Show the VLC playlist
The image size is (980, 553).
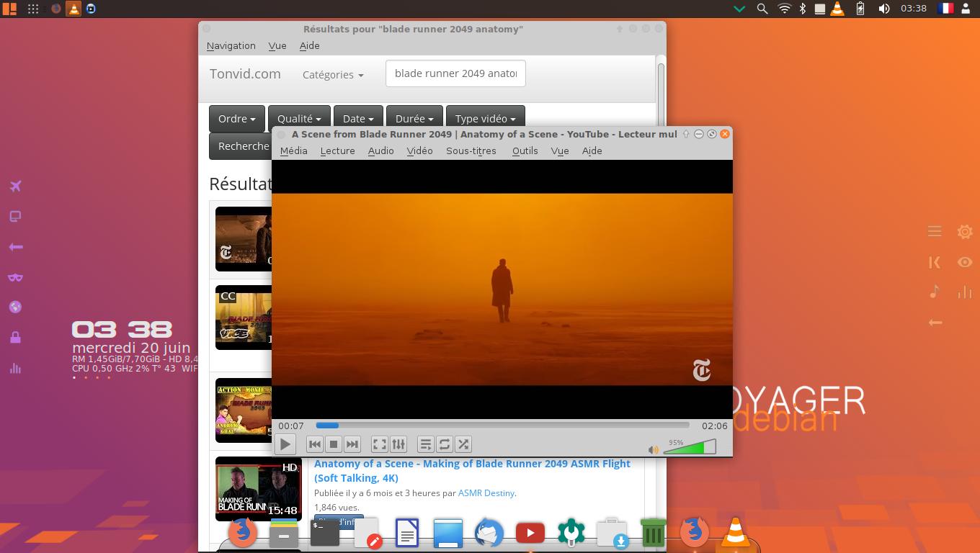pyautogui.click(x=425, y=444)
